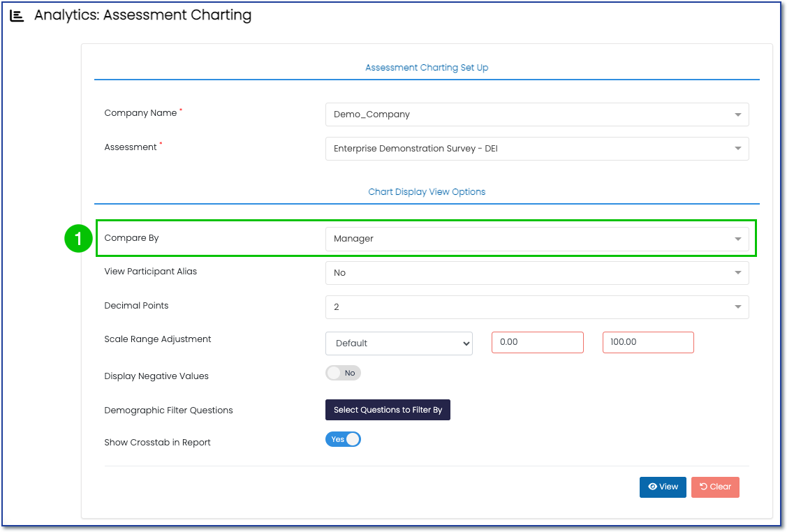Screen dimensions: 787x532
Task: Expand the View Participant Alias dropdown
Action: [536, 273]
